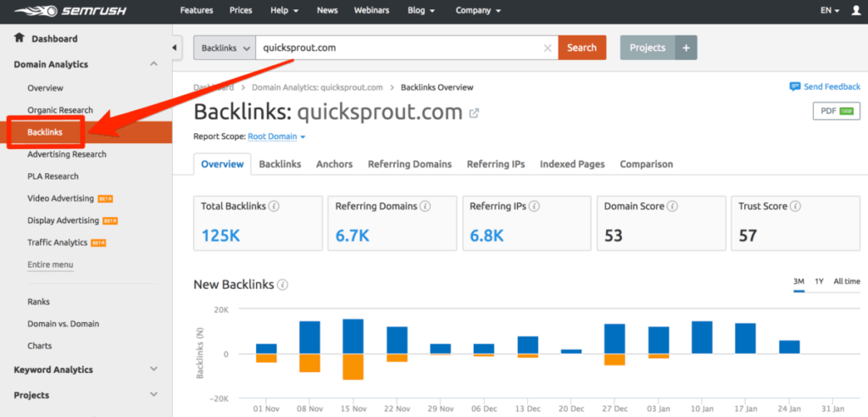Show info for Referring IPs
Screen dimensions: 868x417
click(536, 206)
